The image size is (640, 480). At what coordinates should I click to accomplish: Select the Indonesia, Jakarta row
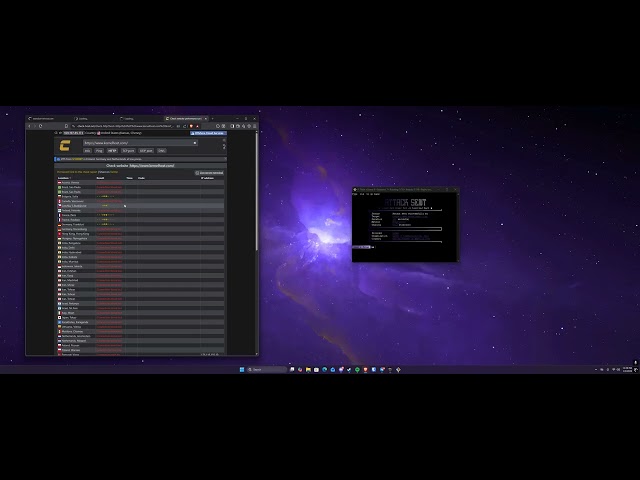140,266
